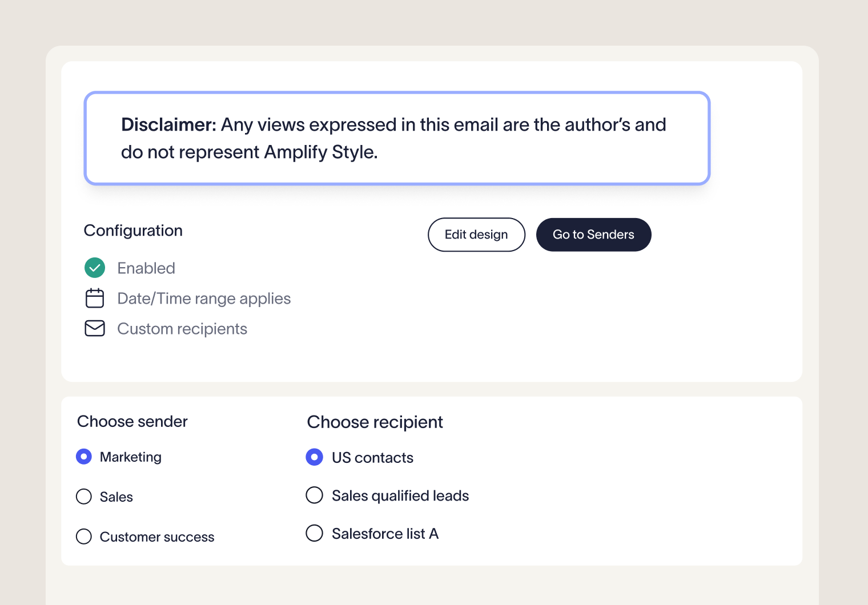
Task: Select Sales qualified leads recipient
Action: 315,495
